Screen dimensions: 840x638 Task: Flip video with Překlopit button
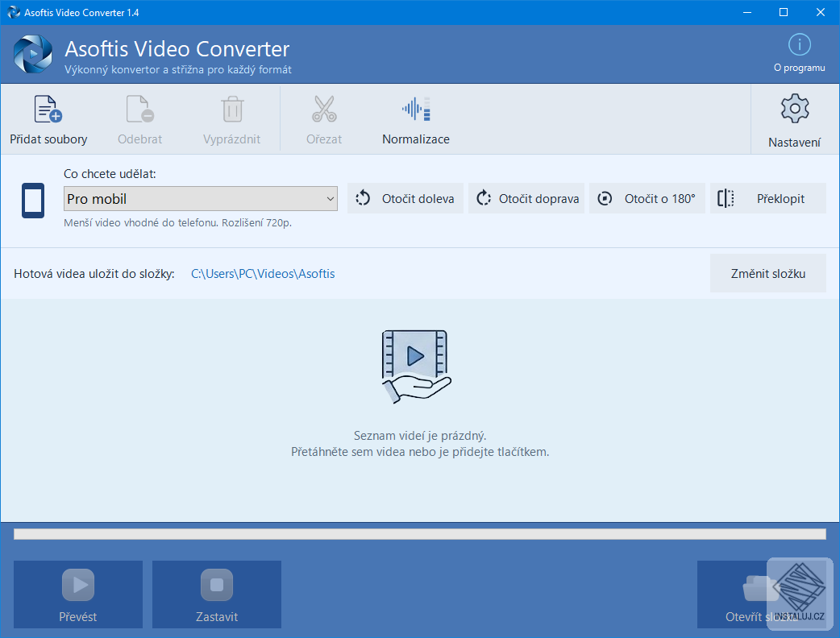768,199
